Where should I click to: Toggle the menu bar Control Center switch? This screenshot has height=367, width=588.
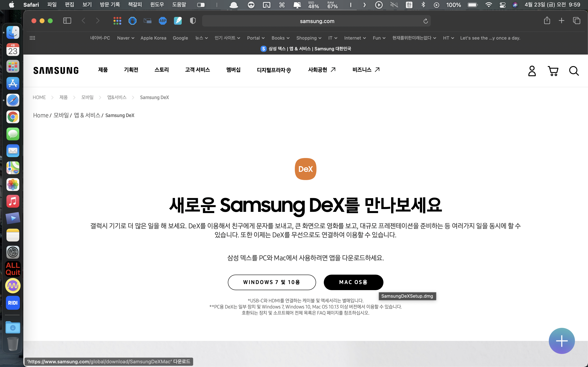click(x=502, y=5)
